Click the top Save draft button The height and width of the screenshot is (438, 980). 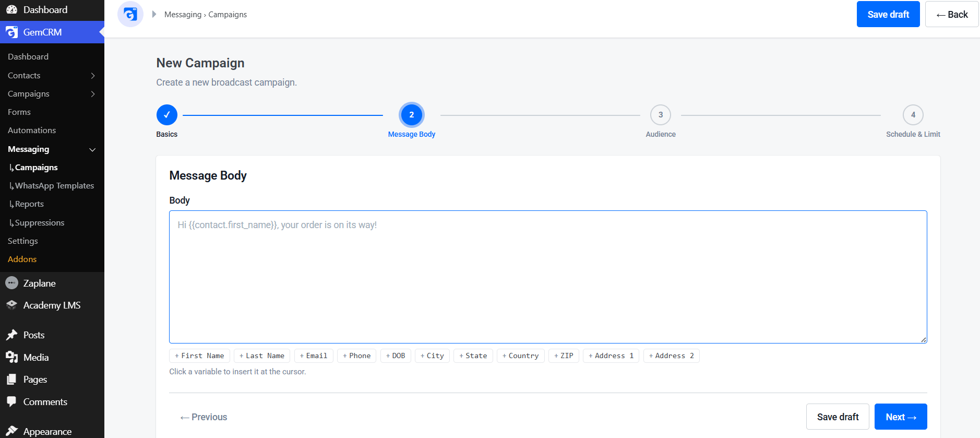pyautogui.click(x=888, y=14)
